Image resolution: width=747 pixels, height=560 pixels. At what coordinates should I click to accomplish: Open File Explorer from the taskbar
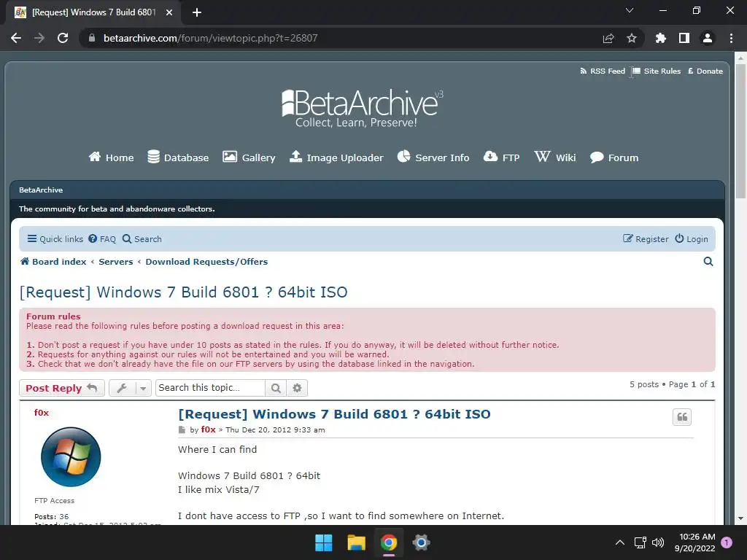point(356,542)
